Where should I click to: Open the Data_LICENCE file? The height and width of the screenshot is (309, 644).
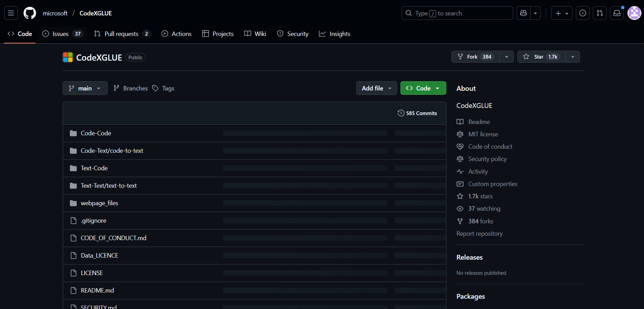click(99, 256)
